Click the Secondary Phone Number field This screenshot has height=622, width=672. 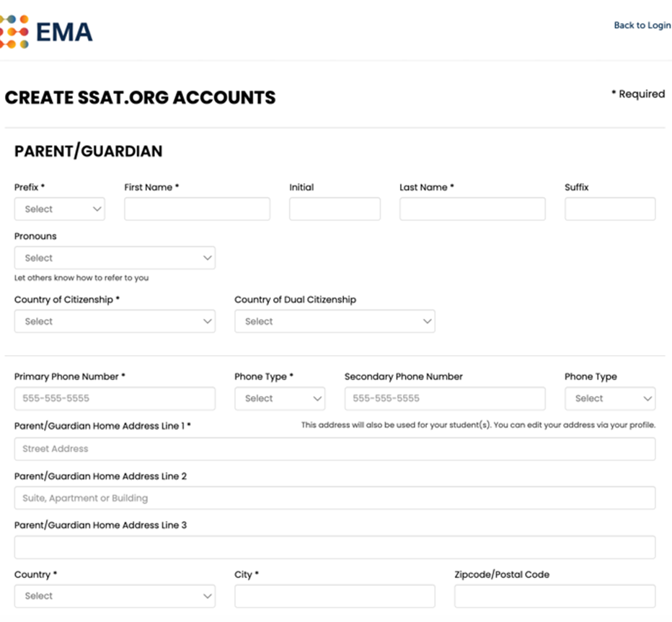pyautogui.click(x=445, y=399)
